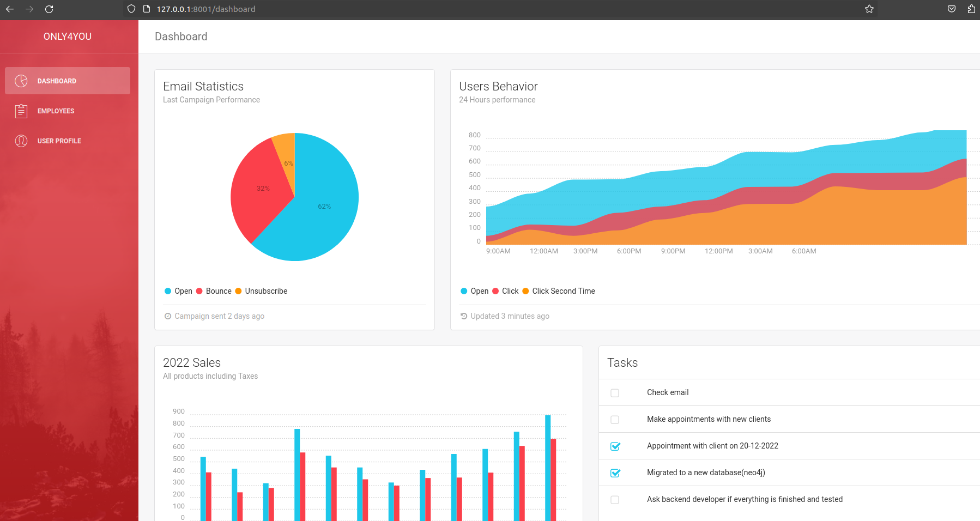This screenshot has width=980, height=521.
Task: Click the shield tracking protection icon
Action: [131, 9]
